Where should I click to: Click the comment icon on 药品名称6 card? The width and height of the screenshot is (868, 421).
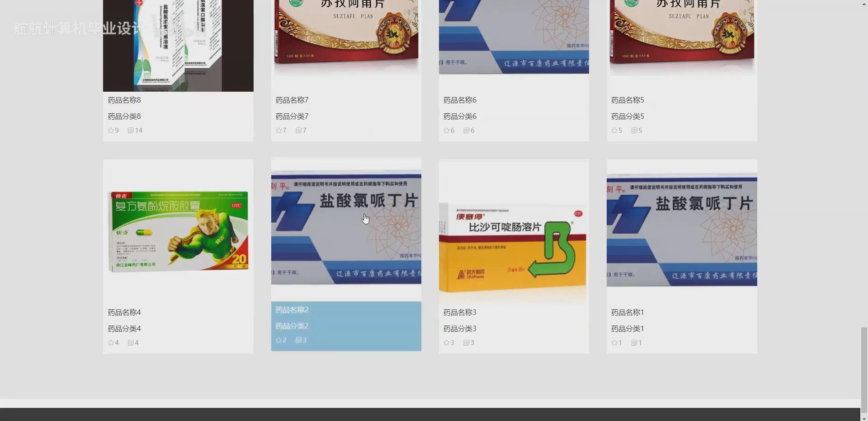pos(467,131)
